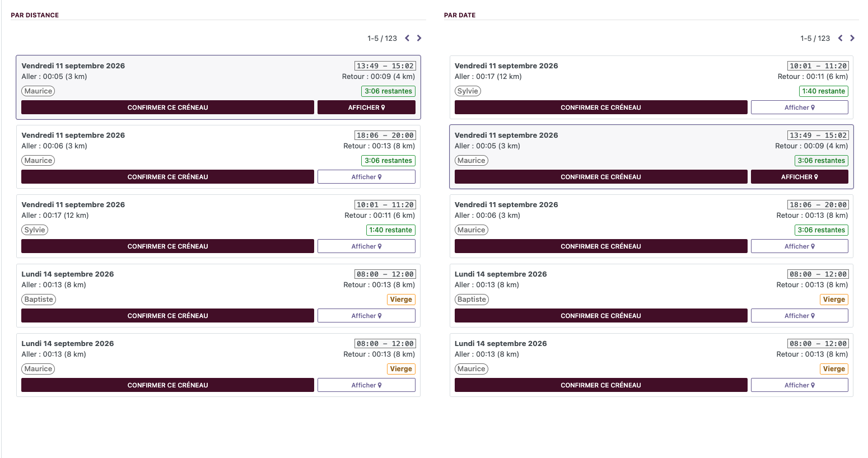Click Afficher for Sylvie's 10:01 slot in Par Date
The height and width of the screenshot is (458, 868).
coord(799,108)
